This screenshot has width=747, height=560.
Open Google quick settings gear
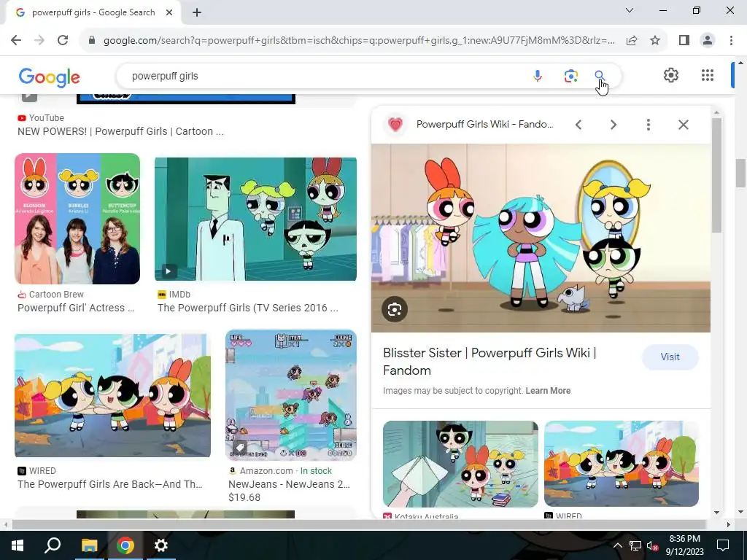point(671,75)
